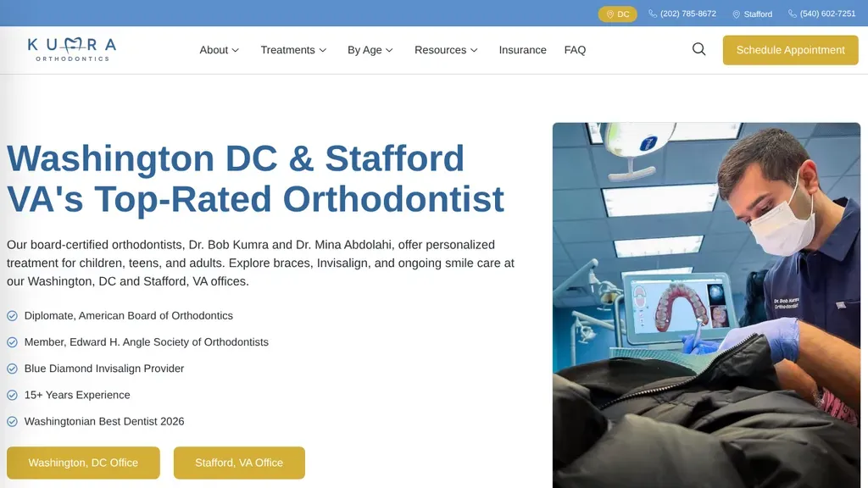Viewport: 868px width, 488px height.
Task: Click the Stafford, VA Office button
Action: pyautogui.click(x=239, y=463)
